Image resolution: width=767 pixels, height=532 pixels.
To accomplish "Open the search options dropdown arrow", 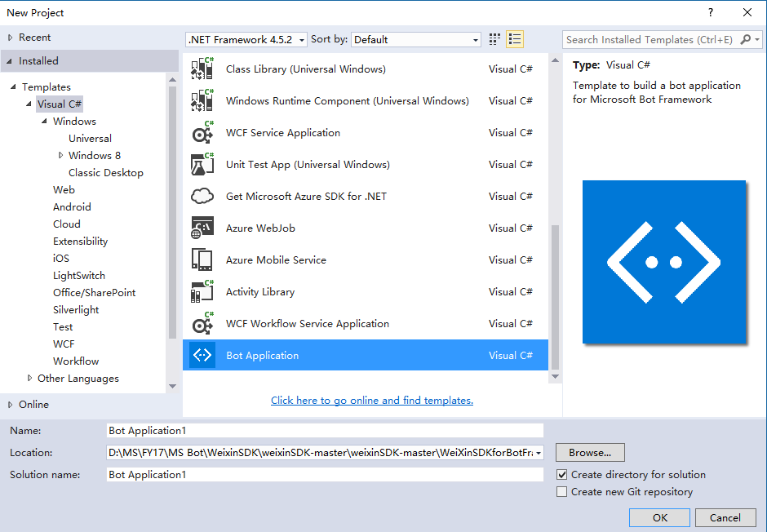I will tap(757, 40).
